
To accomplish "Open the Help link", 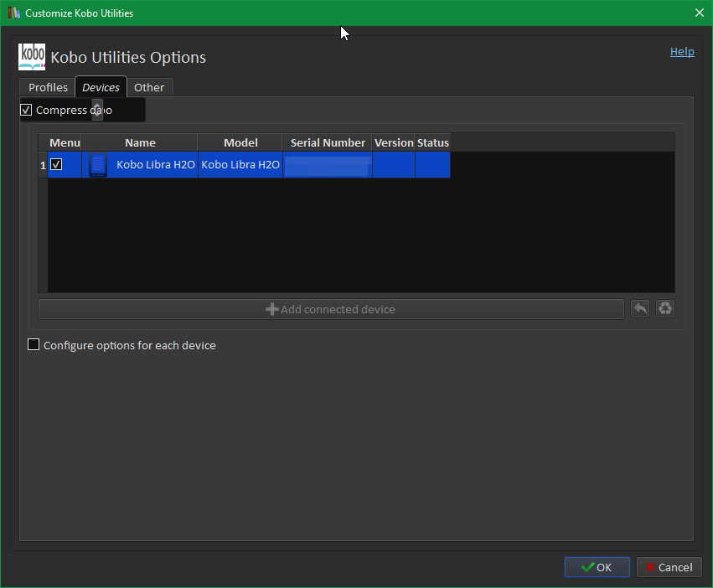I will (x=682, y=51).
